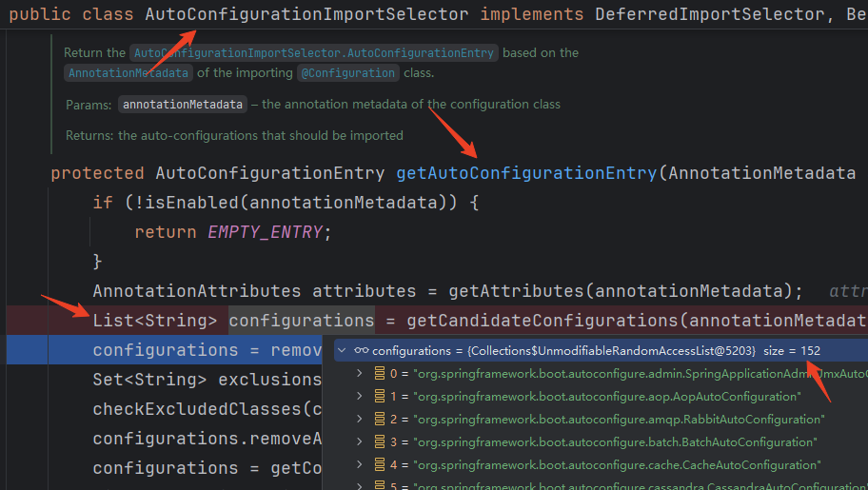Select the CacheAutoConfiguration string value
Screen dimensions: 868x490
[x=617, y=465]
